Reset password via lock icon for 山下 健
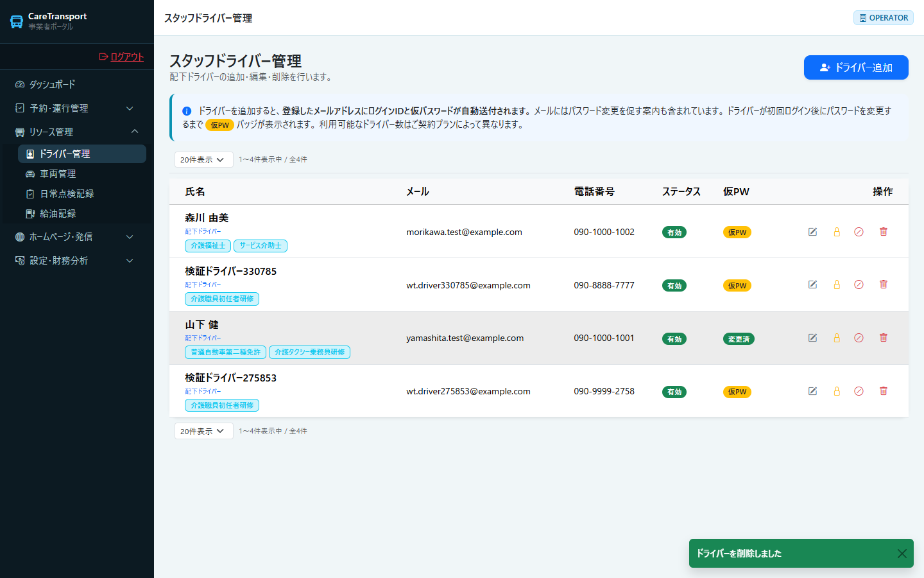This screenshot has width=924, height=578. pos(837,338)
